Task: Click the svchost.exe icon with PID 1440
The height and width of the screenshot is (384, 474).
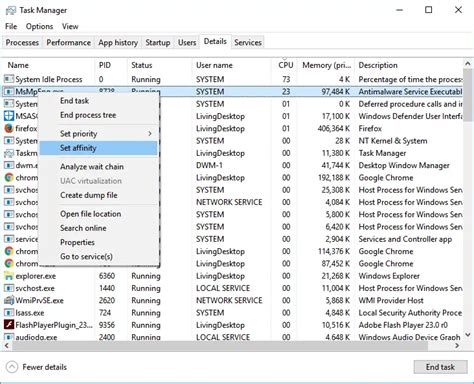Action: pyautogui.click(x=9, y=288)
